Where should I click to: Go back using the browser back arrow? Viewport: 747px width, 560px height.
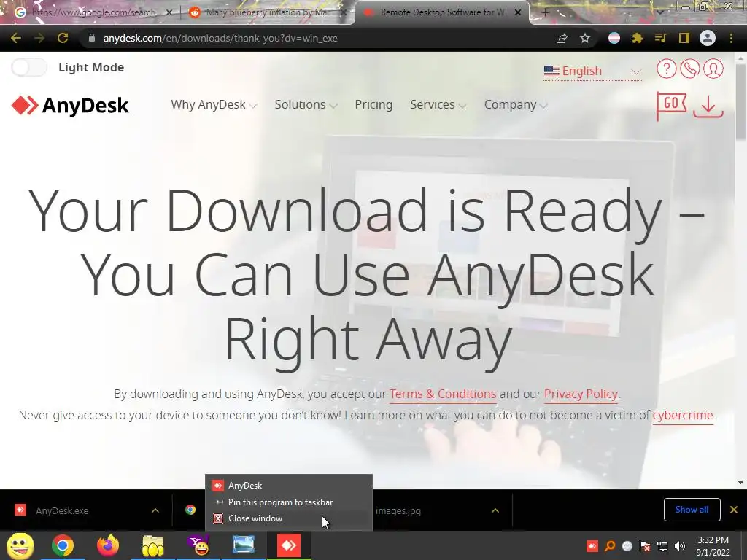(x=16, y=38)
